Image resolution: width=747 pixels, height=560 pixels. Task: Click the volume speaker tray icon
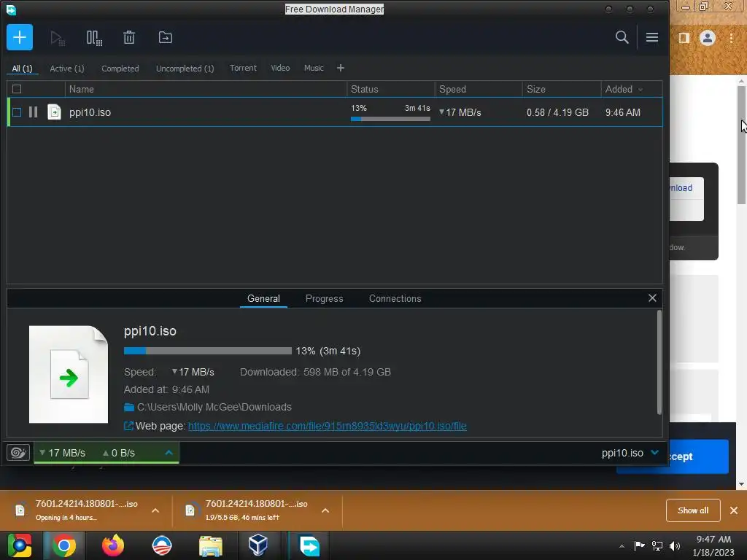coord(675,546)
